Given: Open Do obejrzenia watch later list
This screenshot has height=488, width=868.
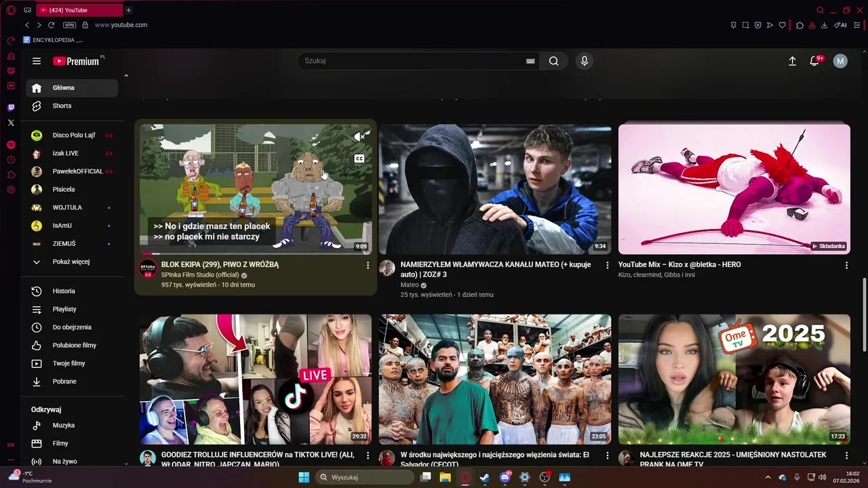Looking at the screenshot, I should coord(72,327).
